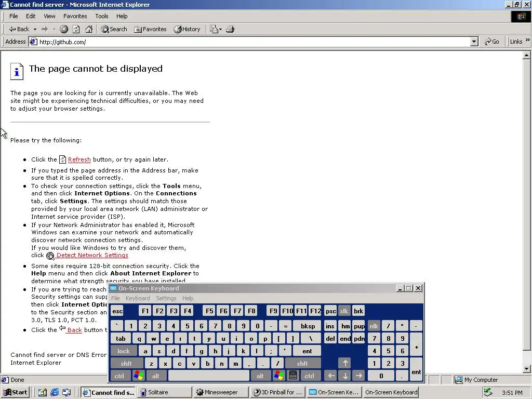532x399 pixels.
Task: Open the History toolbar button
Action: click(x=187, y=29)
